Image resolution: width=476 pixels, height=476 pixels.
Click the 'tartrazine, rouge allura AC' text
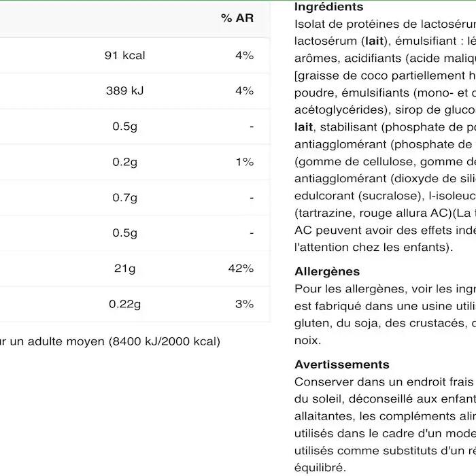[x=373, y=213]
